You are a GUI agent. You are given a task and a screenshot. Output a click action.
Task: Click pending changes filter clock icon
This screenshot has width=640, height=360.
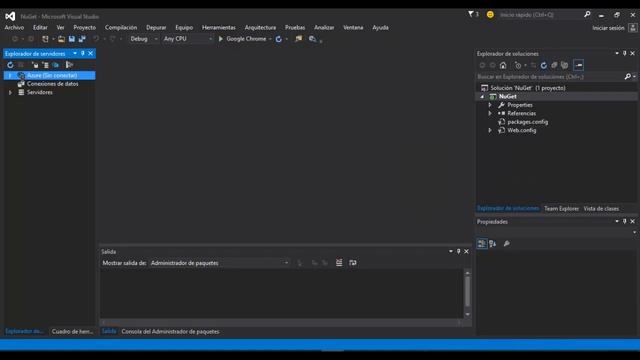click(x=518, y=65)
